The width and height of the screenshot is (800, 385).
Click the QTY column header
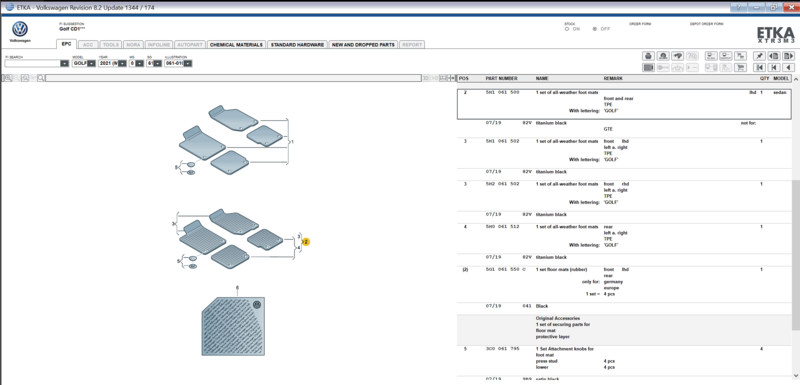click(x=764, y=79)
